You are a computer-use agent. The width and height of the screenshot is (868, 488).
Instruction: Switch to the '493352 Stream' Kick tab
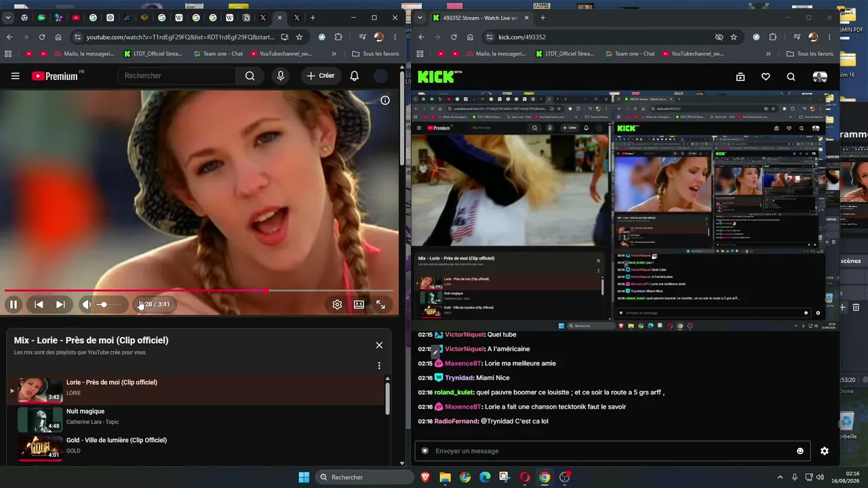[x=481, y=18]
